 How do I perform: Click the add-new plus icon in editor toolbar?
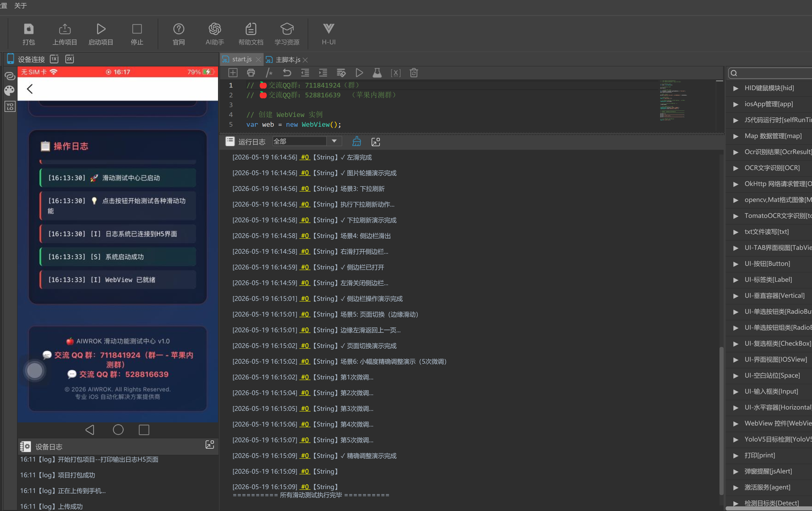233,73
